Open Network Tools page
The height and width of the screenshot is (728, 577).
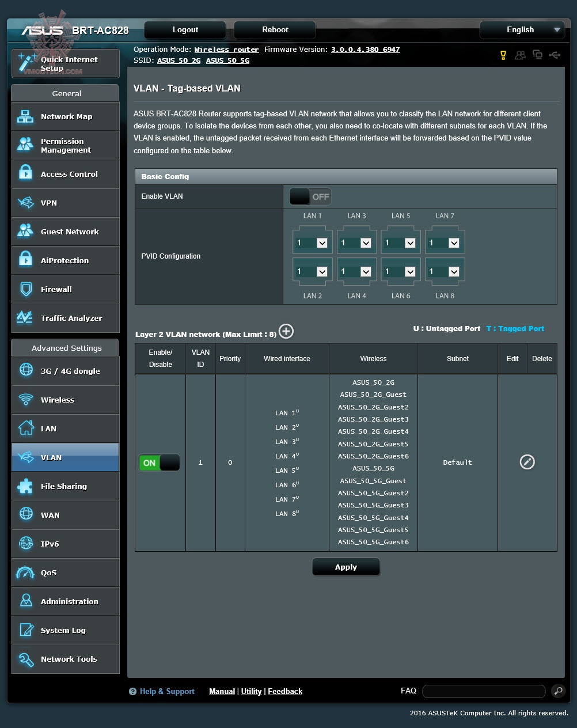pos(66,659)
